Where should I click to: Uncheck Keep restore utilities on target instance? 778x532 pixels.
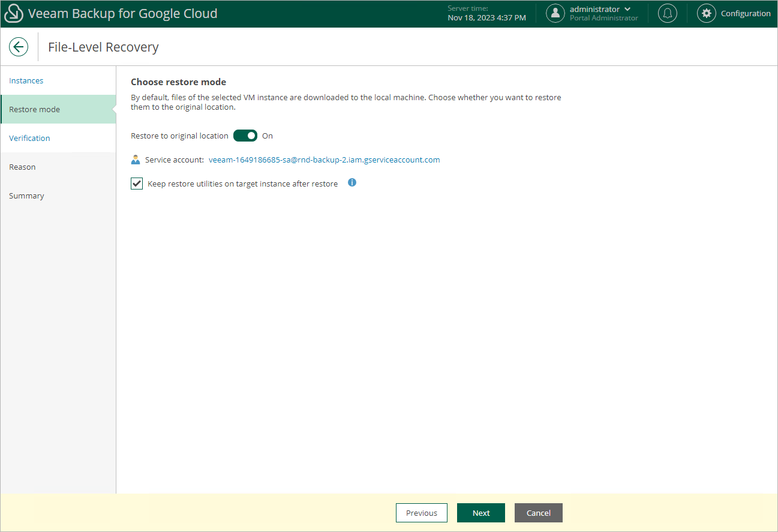pyautogui.click(x=137, y=184)
